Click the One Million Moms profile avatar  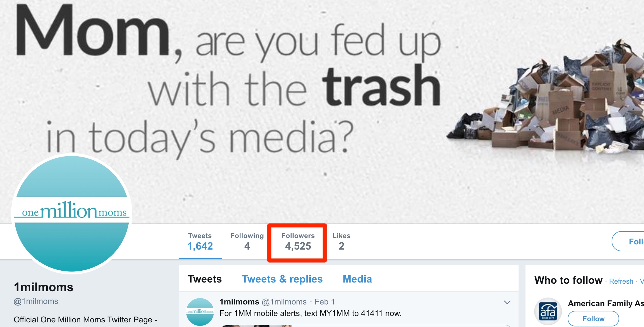(72, 213)
